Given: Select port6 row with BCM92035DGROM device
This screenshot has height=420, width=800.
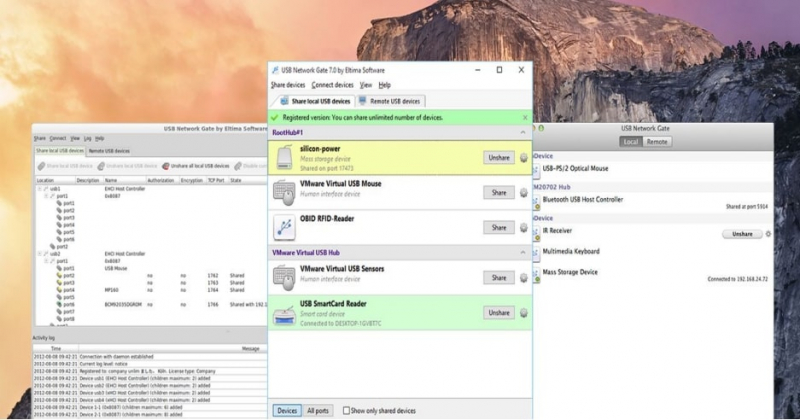Looking at the screenshot, I should coord(150,304).
